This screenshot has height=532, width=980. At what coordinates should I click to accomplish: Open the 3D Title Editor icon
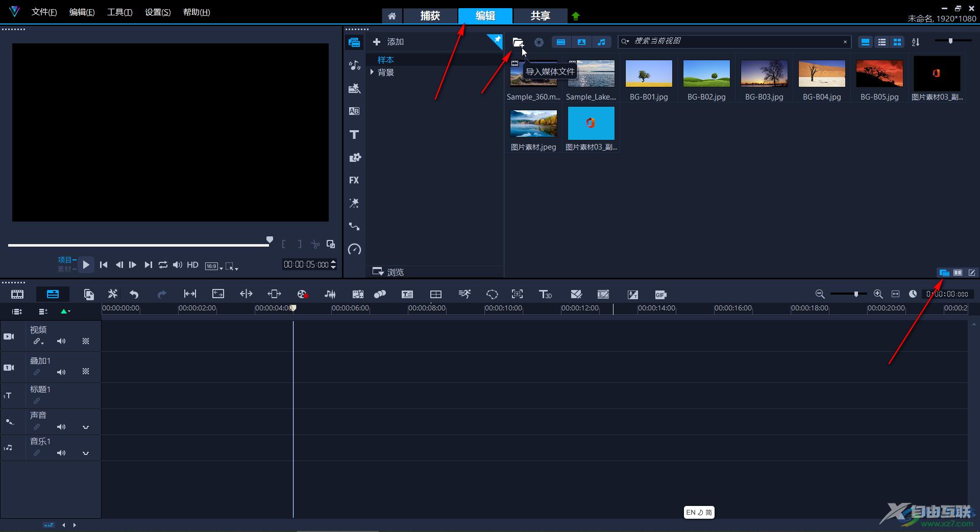click(x=545, y=294)
